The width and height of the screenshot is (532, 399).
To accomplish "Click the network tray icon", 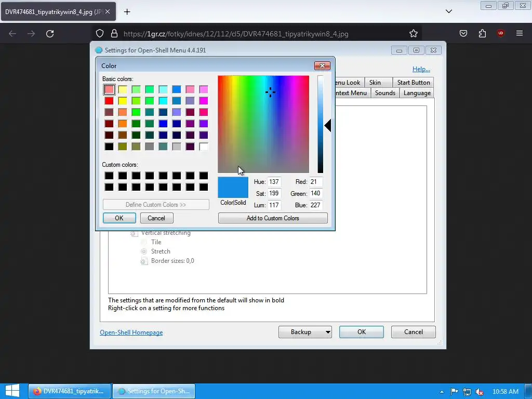I will point(467,392).
